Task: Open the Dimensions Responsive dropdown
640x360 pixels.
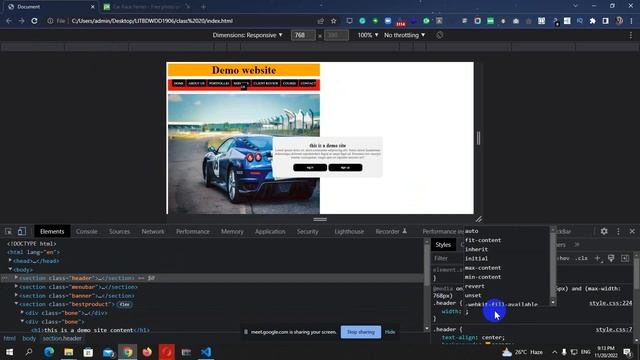Action: pyautogui.click(x=247, y=35)
